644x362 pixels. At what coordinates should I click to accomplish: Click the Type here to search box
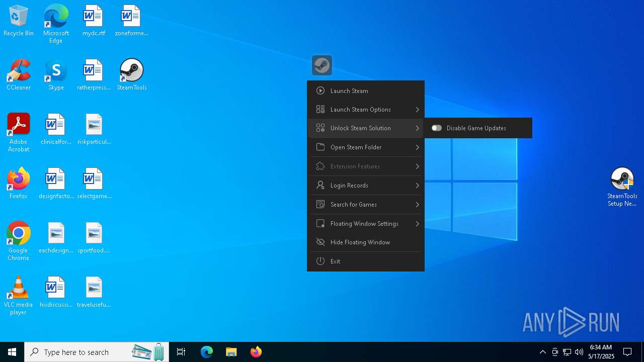[x=97, y=352]
